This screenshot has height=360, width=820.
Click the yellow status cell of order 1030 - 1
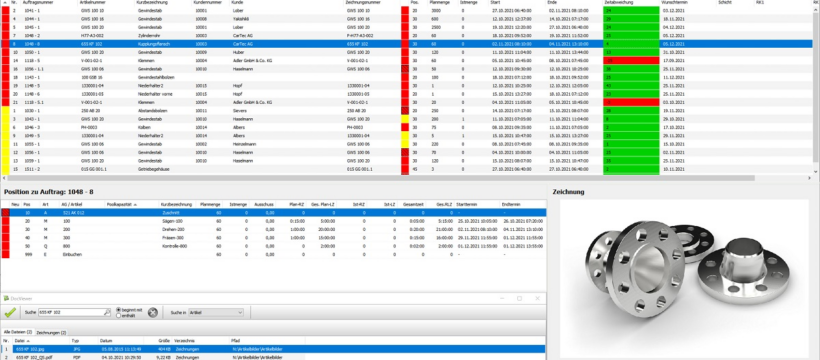pos(5,111)
